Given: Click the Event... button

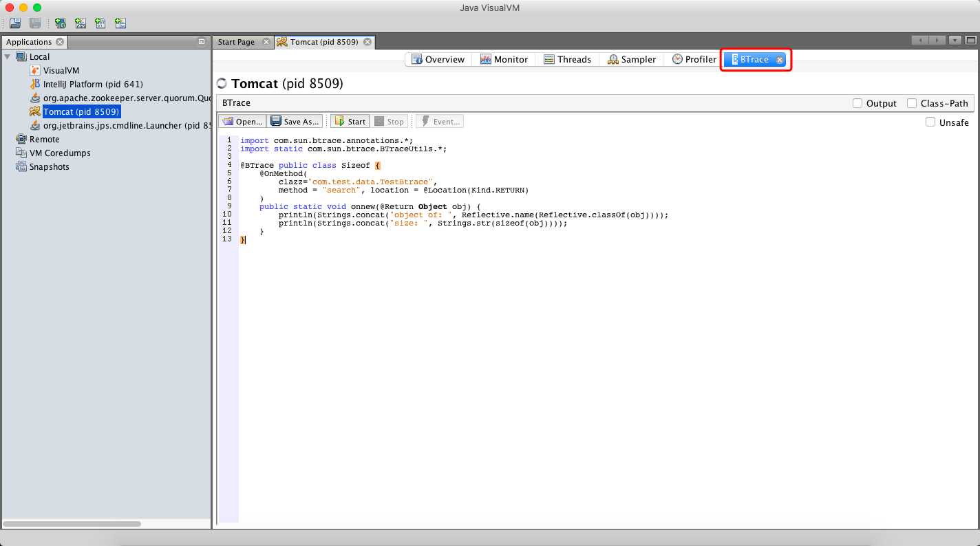Looking at the screenshot, I should pos(440,122).
